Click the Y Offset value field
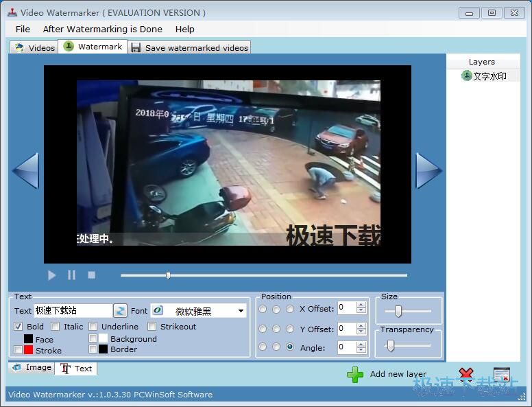The image size is (532, 407). (347, 329)
